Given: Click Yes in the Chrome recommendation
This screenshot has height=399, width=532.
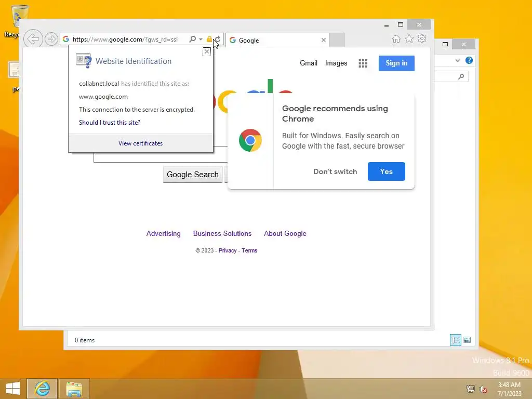Looking at the screenshot, I should [386, 171].
